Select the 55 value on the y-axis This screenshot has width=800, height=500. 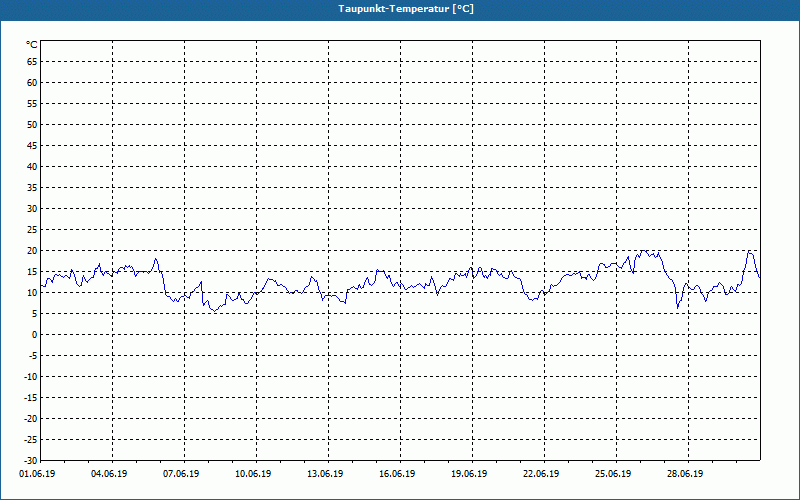tap(32, 104)
